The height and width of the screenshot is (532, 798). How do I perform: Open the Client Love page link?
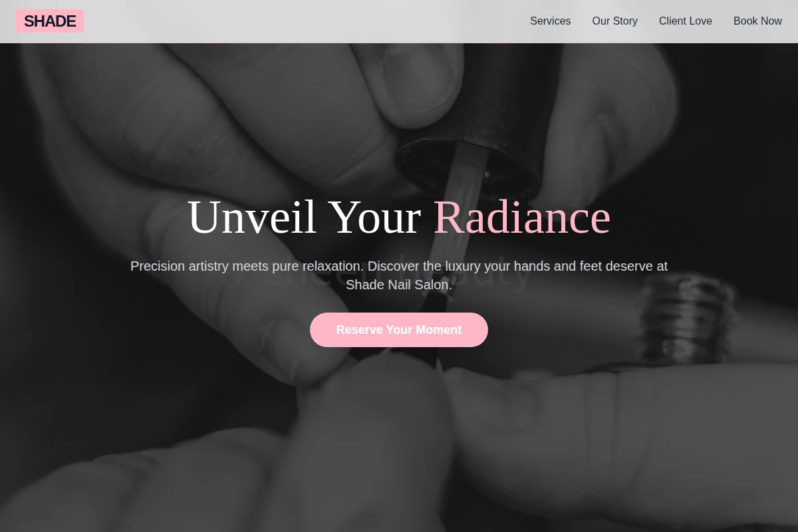pyautogui.click(x=685, y=21)
